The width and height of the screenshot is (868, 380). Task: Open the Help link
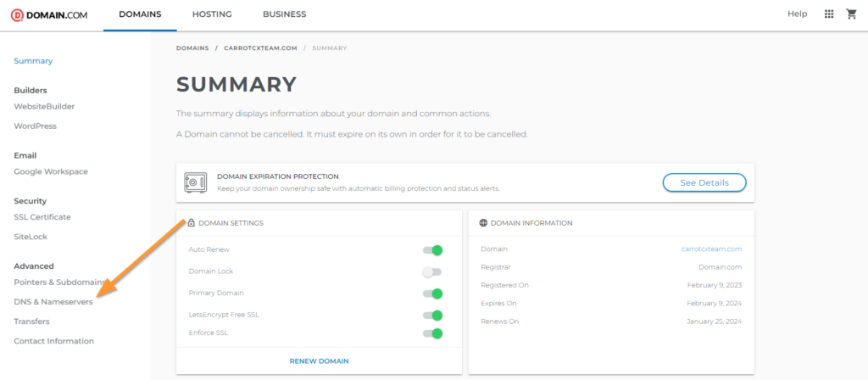[797, 14]
